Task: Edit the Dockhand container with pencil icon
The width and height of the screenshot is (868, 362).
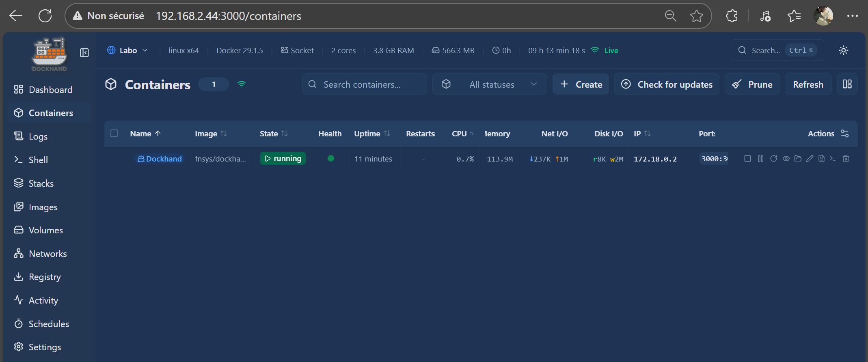Action: pyautogui.click(x=810, y=159)
